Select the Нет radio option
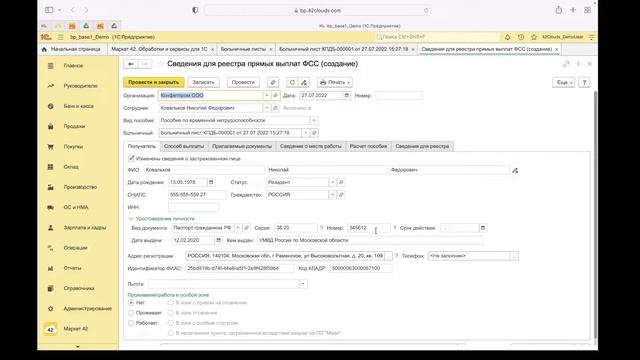The image size is (640, 360). tap(131, 303)
